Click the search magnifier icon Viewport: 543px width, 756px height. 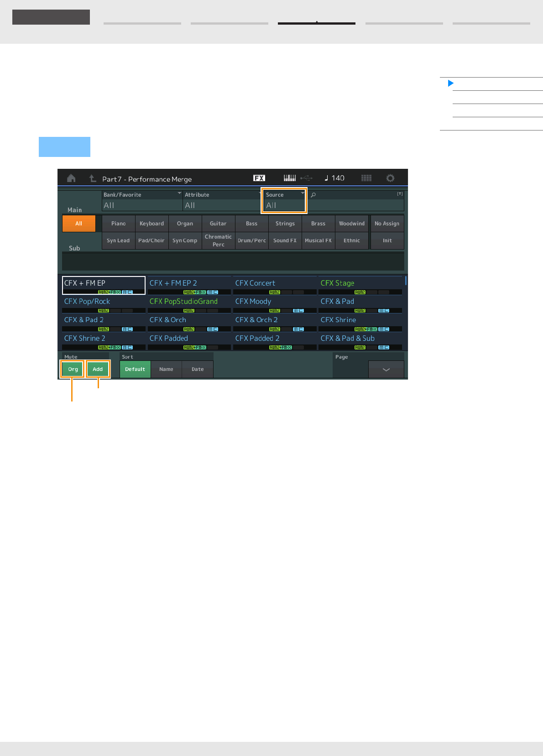(x=313, y=195)
